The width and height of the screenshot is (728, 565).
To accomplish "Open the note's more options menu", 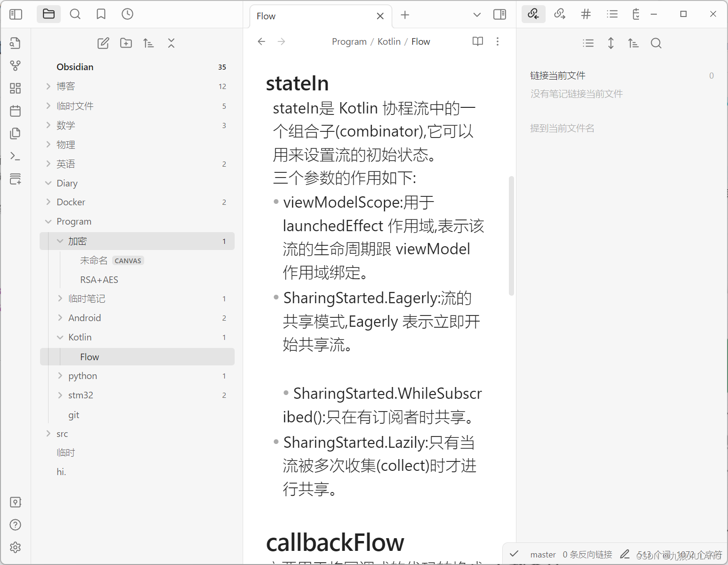I will point(497,41).
